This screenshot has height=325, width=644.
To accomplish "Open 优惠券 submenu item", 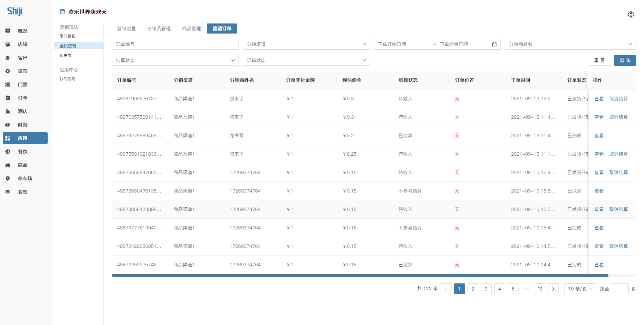I will click(x=66, y=56).
